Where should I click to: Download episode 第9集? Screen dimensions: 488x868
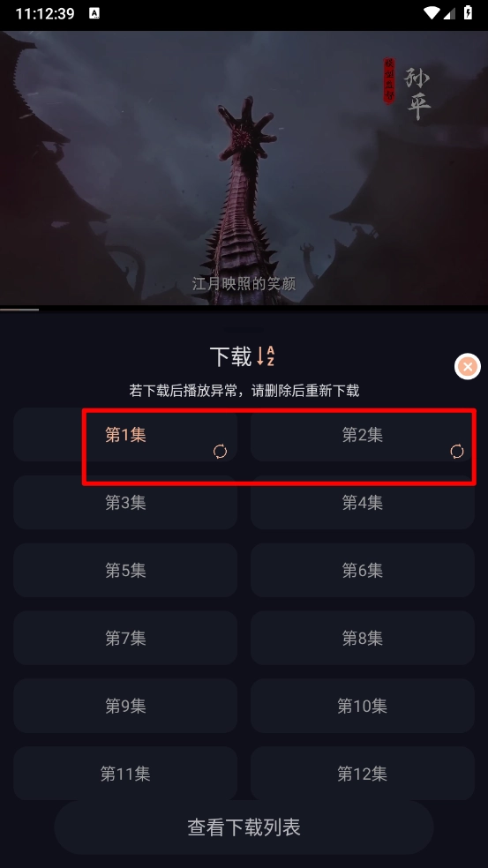125,706
